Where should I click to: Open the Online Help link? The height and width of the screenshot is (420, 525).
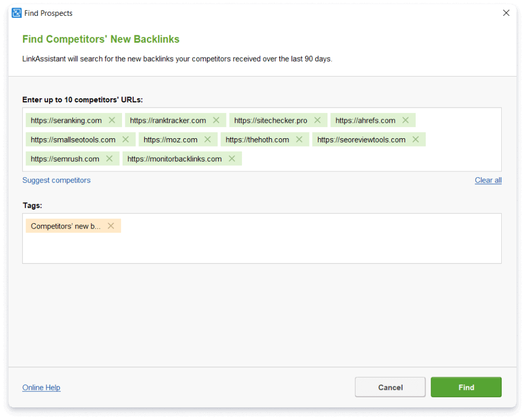tap(41, 387)
